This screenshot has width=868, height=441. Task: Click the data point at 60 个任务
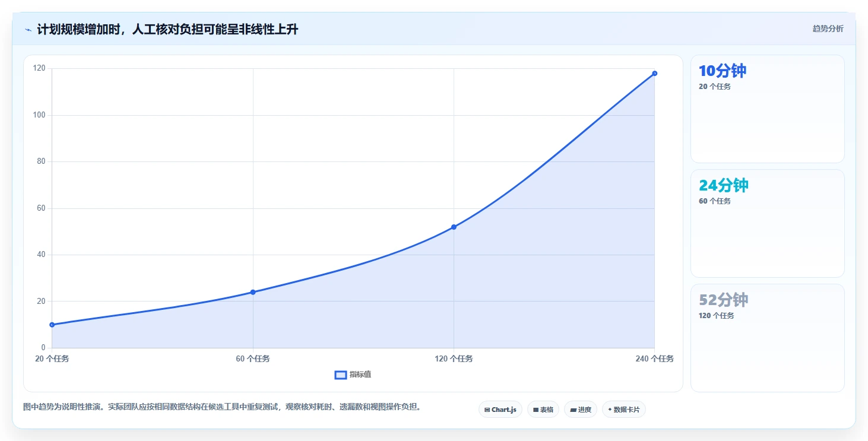(253, 292)
